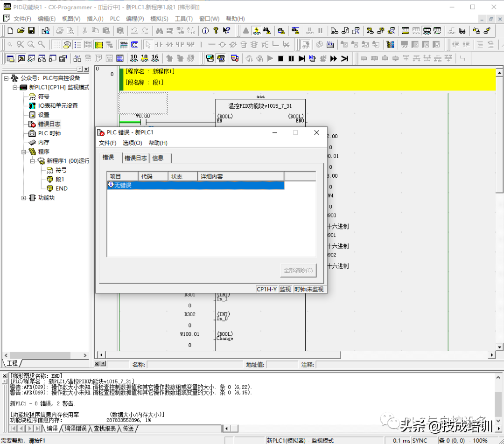Click the About info circle icon

[x=205, y=31]
